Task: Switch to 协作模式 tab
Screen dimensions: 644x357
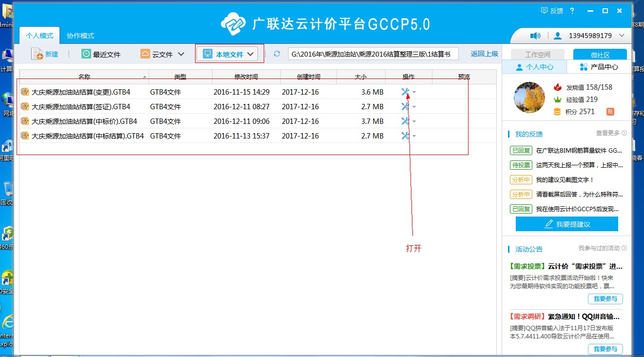Action: [80, 36]
